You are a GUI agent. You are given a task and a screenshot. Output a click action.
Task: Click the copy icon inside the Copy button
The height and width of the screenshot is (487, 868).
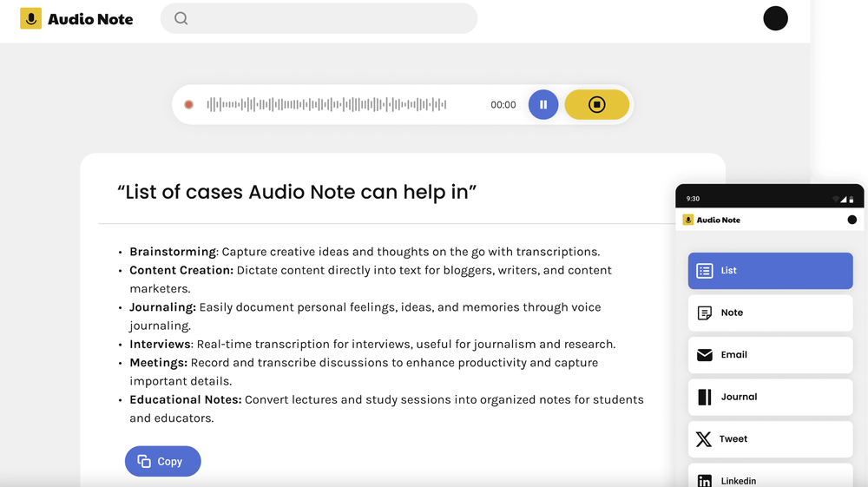144,461
